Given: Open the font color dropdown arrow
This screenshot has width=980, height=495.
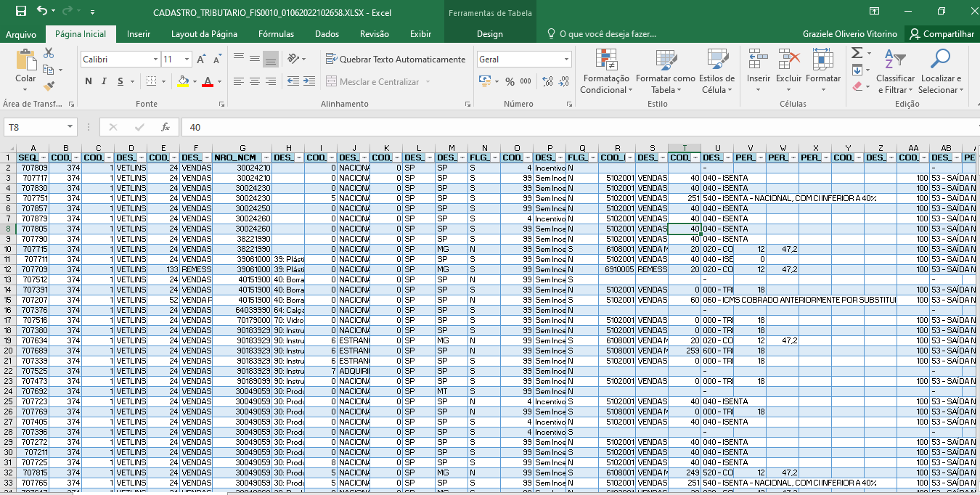Looking at the screenshot, I should point(219,81).
